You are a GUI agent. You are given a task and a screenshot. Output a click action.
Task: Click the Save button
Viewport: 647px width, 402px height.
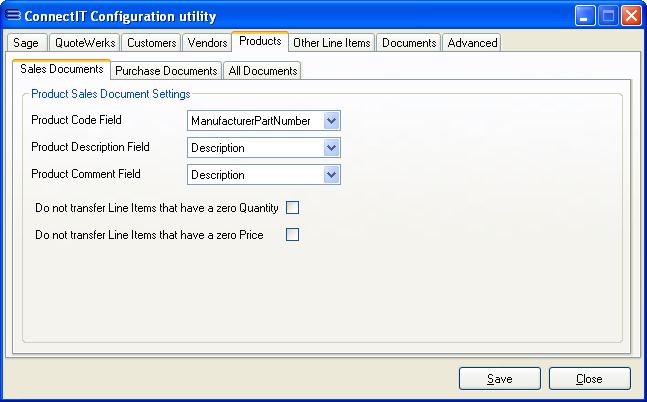tap(500, 378)
